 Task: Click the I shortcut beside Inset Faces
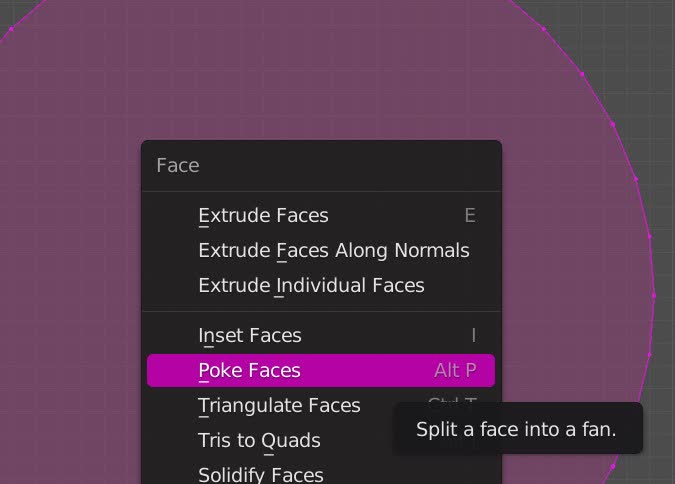pyautogui.click(x=473, y=336)
